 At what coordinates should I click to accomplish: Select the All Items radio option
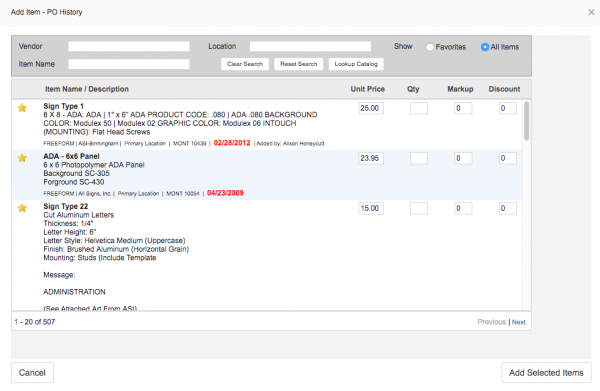click(x=485, y=47)
